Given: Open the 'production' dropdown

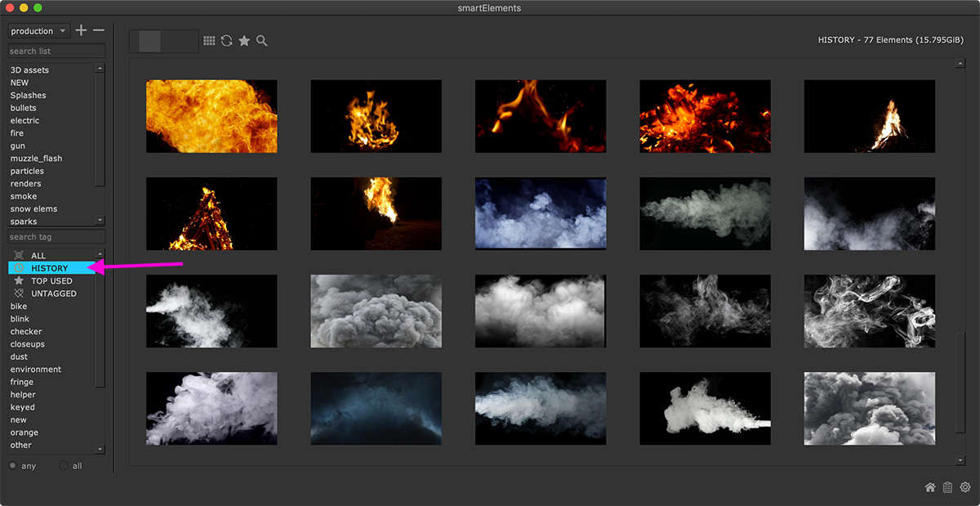Looking at the screenshot, I should [39, 31].
